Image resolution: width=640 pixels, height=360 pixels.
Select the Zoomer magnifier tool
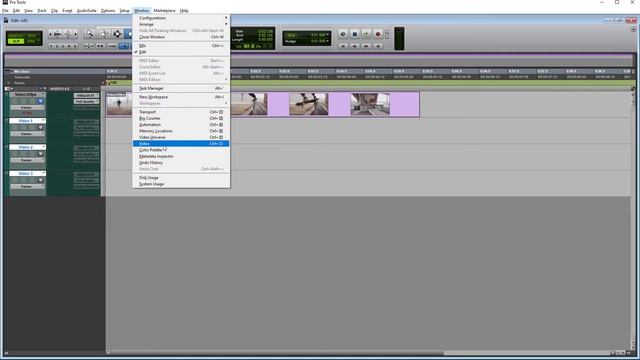tap(89, 34)
